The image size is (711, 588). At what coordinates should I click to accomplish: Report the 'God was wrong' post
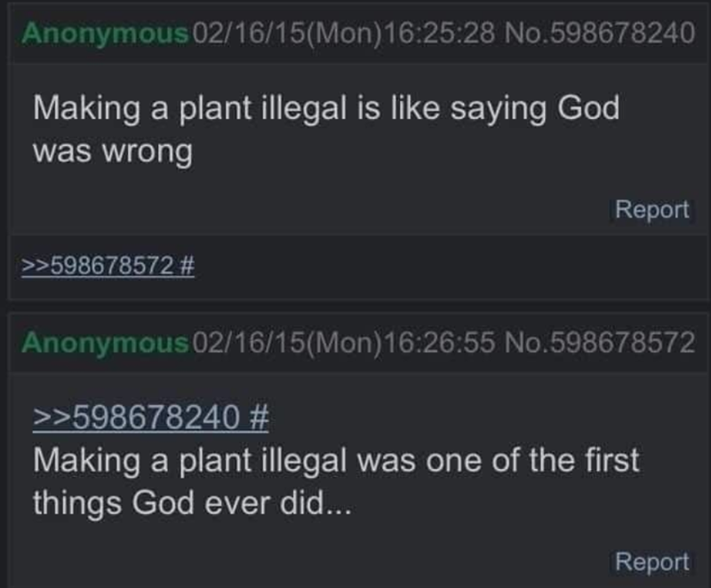pyautogui.click(x=652, y=210)
